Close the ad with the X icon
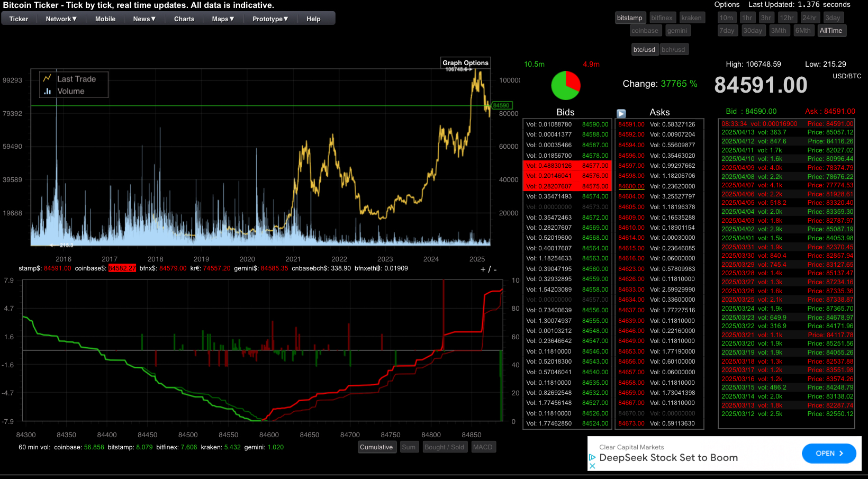The height and width of the screenshot is (479, 868). [x=592, y=466]
